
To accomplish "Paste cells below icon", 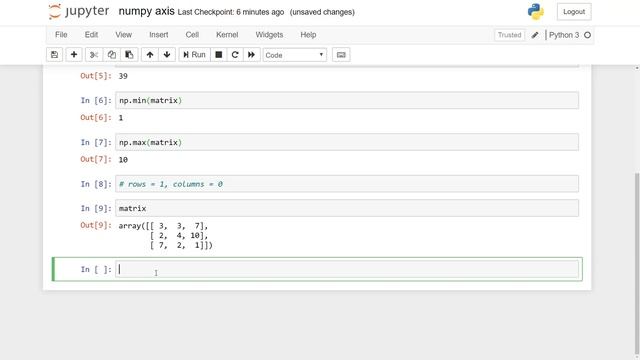I will click(x=129, y=55).
